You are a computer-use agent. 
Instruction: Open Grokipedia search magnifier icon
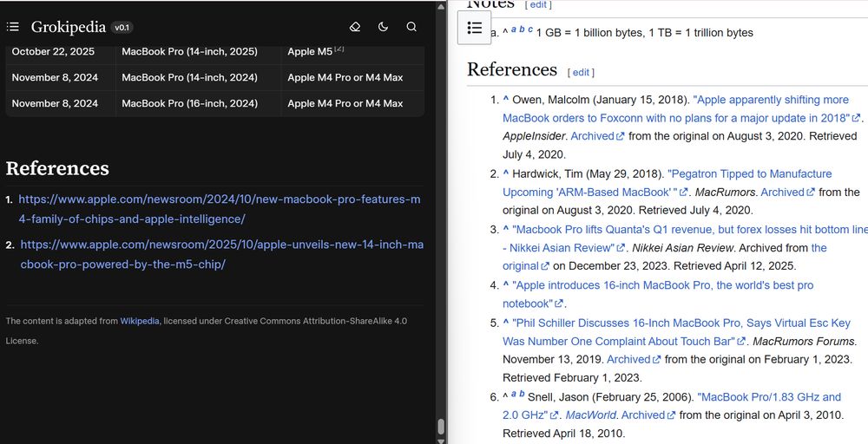tap(411, 27)
